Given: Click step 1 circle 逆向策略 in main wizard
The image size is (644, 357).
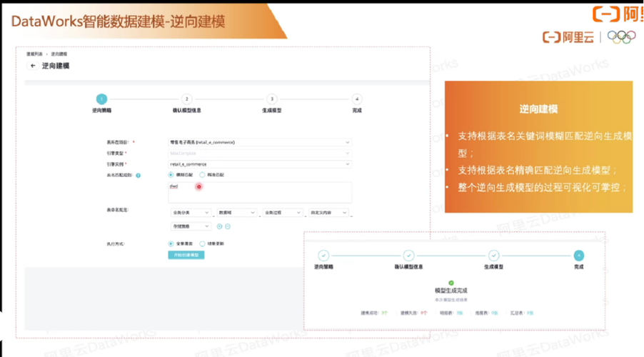Looking at the screenshot, I should point(101,99).
